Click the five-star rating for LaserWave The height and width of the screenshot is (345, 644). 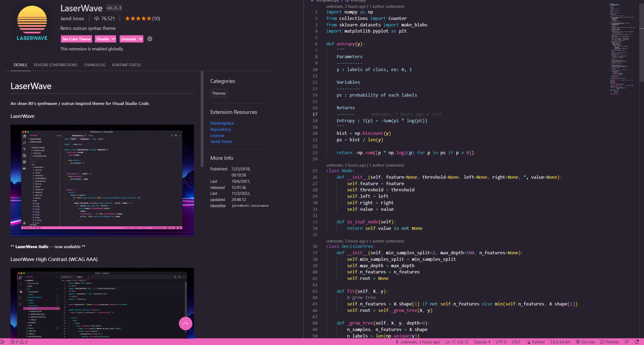[138, 19]
